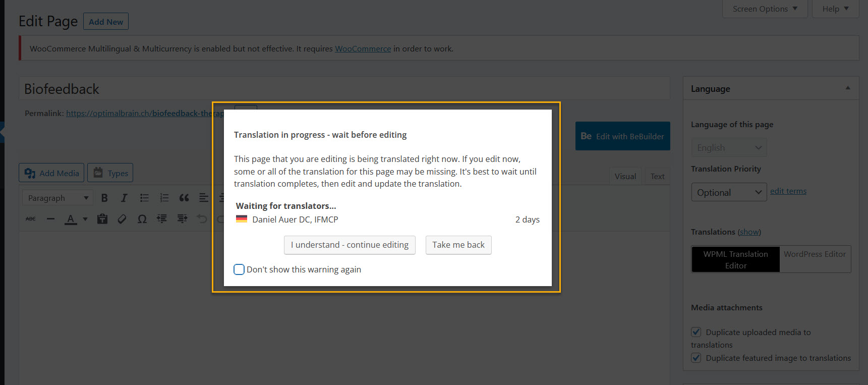868x385 pixels.
Task: Click Add New next to Edit Page
Action: coord(106,22)
